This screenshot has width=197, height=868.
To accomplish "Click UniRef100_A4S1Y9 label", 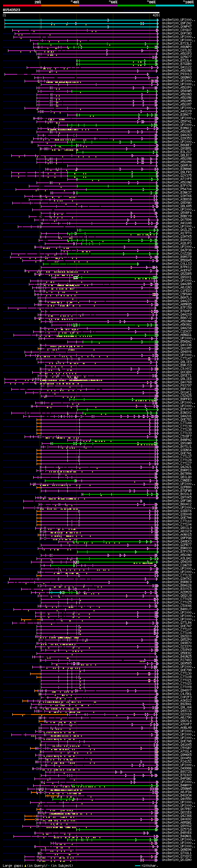I will click(x=177, y=111).
